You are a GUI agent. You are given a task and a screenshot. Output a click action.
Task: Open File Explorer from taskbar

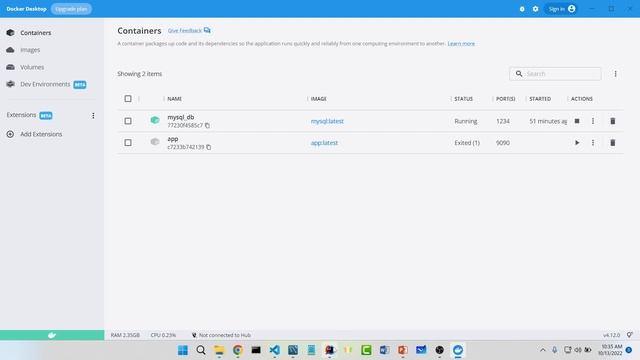[219, 350]
